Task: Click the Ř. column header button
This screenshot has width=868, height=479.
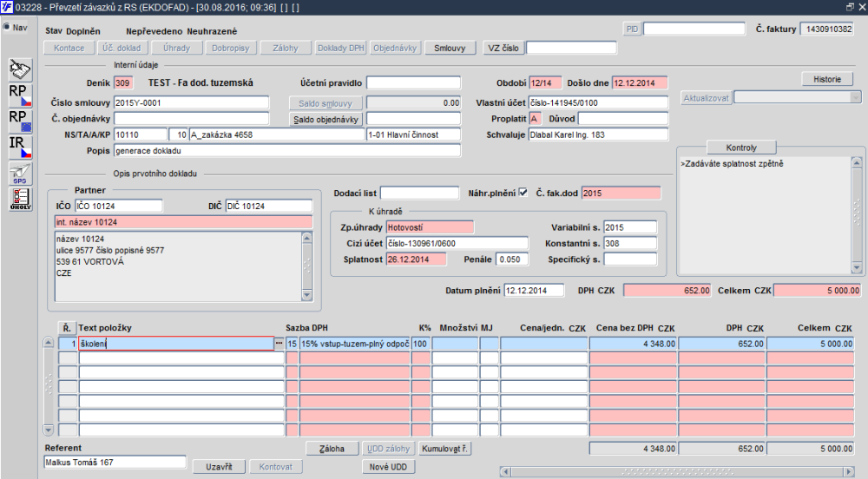Action: point(67,328)
